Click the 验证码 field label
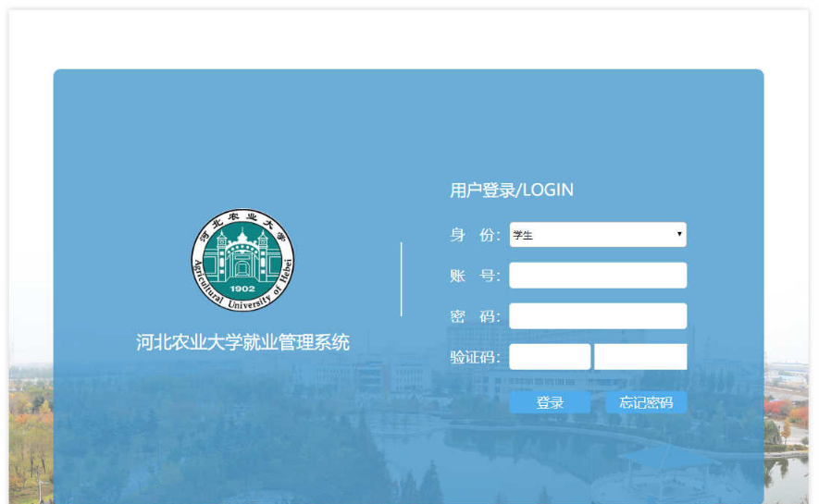Viewport: 819px width, 504px height. coord(474,357)
